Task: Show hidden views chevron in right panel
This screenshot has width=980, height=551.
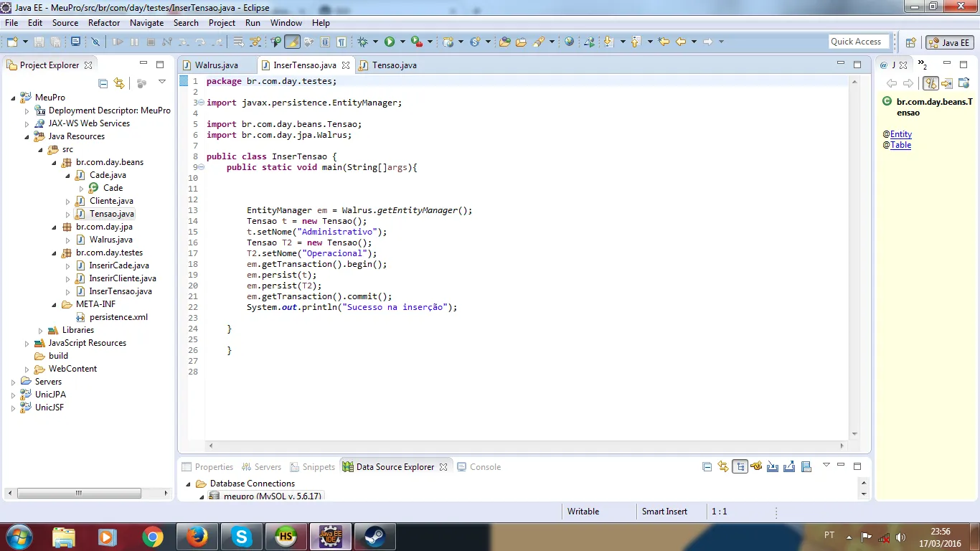Action: 923,65
